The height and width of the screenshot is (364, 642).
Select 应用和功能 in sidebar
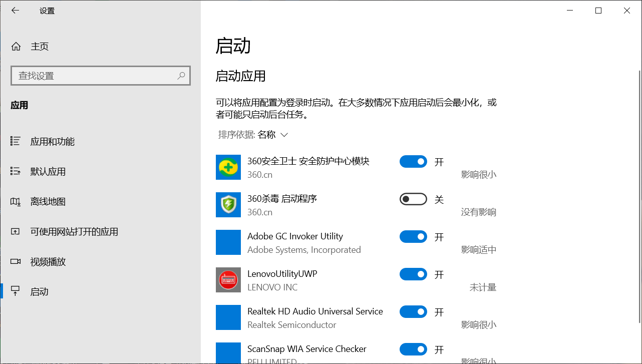(100, 142)
